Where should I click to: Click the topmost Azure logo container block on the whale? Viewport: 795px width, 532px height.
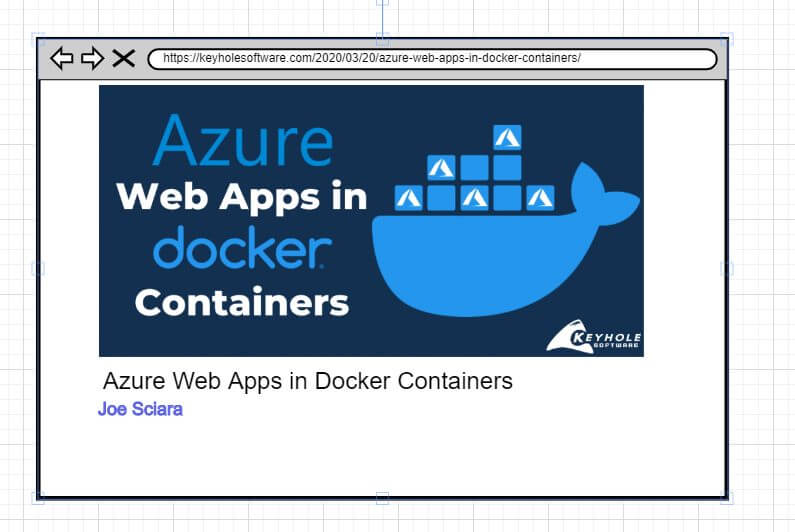pyautogui.click(x=507, y=137)
